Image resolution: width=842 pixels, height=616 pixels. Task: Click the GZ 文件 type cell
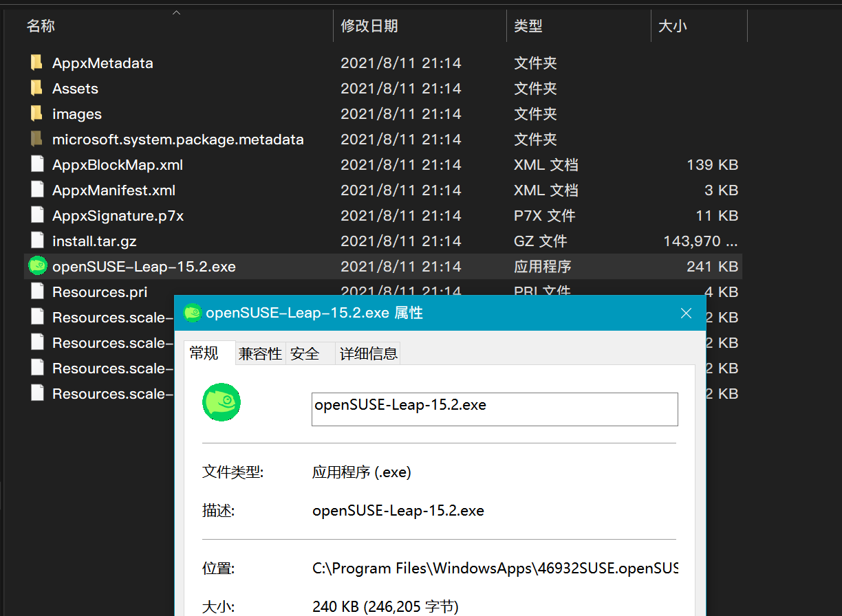[x=540, y=241]
